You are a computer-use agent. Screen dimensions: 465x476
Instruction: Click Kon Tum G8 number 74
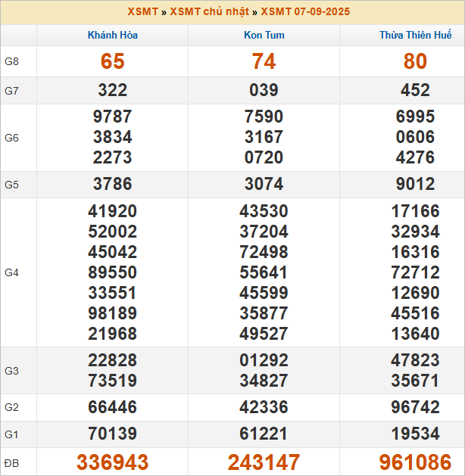point(264,61)
